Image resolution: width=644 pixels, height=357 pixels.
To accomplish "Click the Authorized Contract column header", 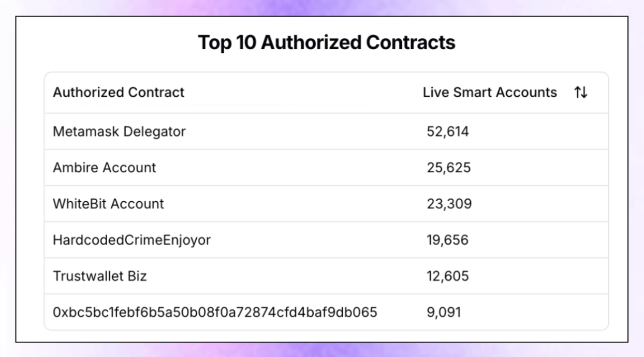I will point(119,93).
